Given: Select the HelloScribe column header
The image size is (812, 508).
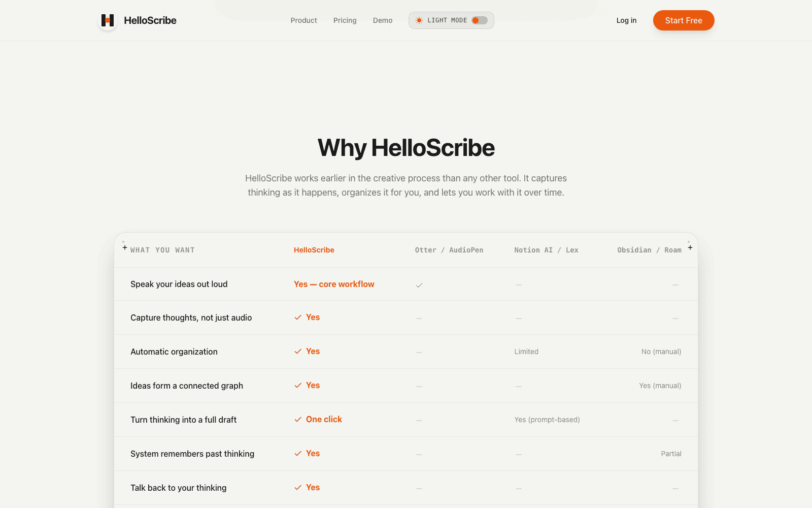Looking at the screenshot, I should (x=314, y=250).
